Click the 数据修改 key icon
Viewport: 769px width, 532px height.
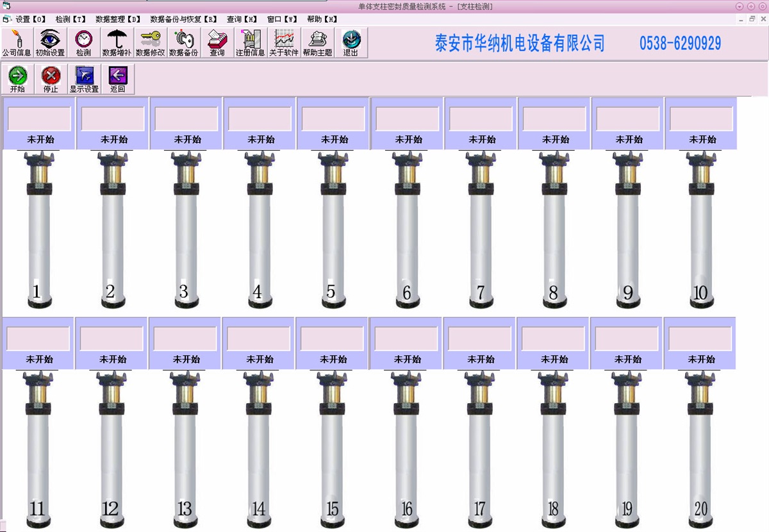pos(150,42)
